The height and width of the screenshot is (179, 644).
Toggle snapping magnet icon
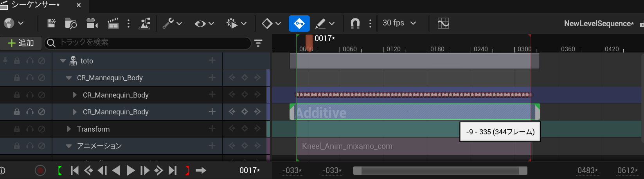(x=355, y=24)
